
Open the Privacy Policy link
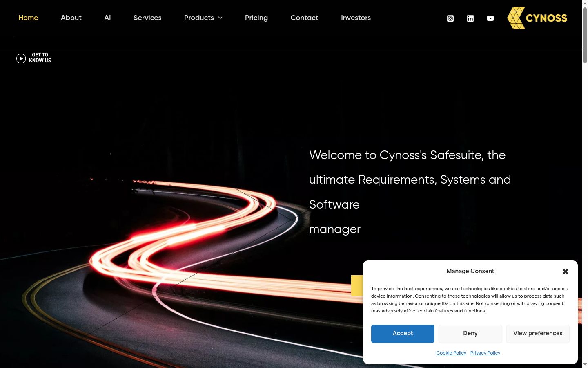pos(485,353)
